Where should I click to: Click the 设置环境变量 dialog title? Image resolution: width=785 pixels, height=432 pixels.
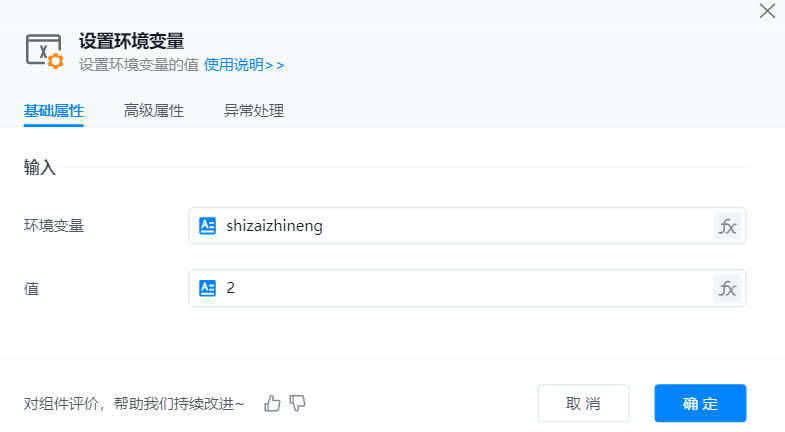[x=131, y=41]
